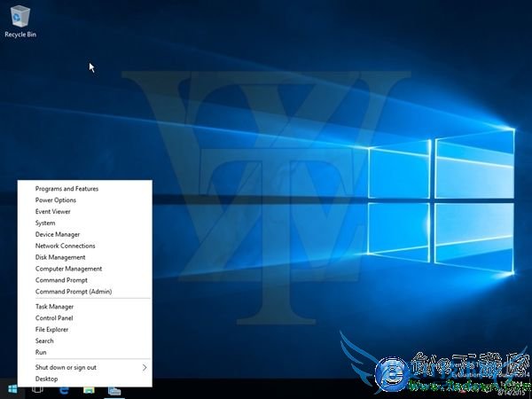This screenshot has height=399, width=532.
Task: Launch Computer Management
Action: (x=85, y=269)
